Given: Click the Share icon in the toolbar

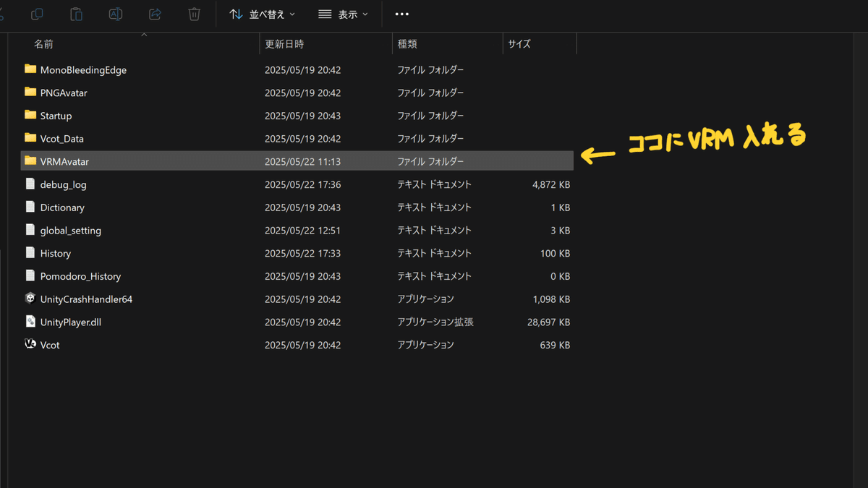Looking at the screenshot, I should tap(154, 14).
